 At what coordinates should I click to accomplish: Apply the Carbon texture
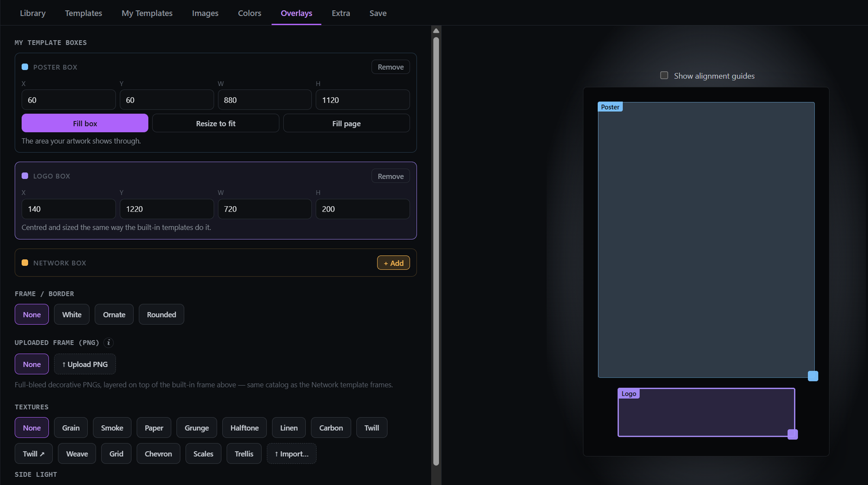pos(331,427)
